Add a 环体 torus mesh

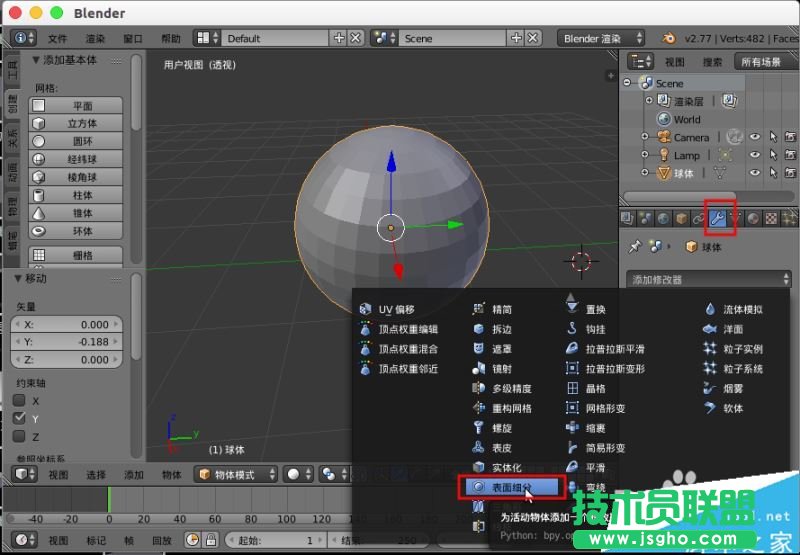tap(76, 231)
